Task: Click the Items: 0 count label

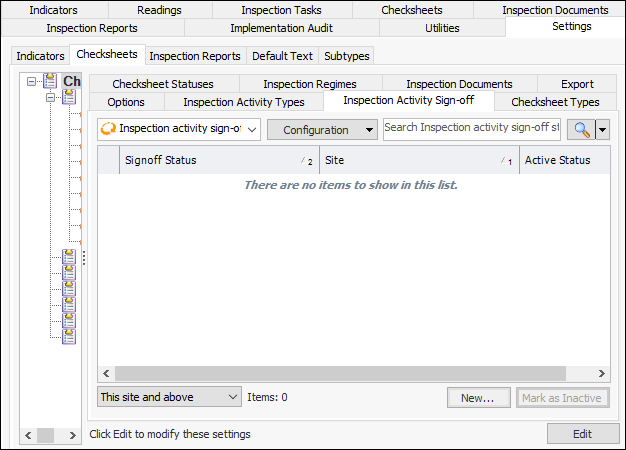Action: pyautogui.click(x=267, y=397)
